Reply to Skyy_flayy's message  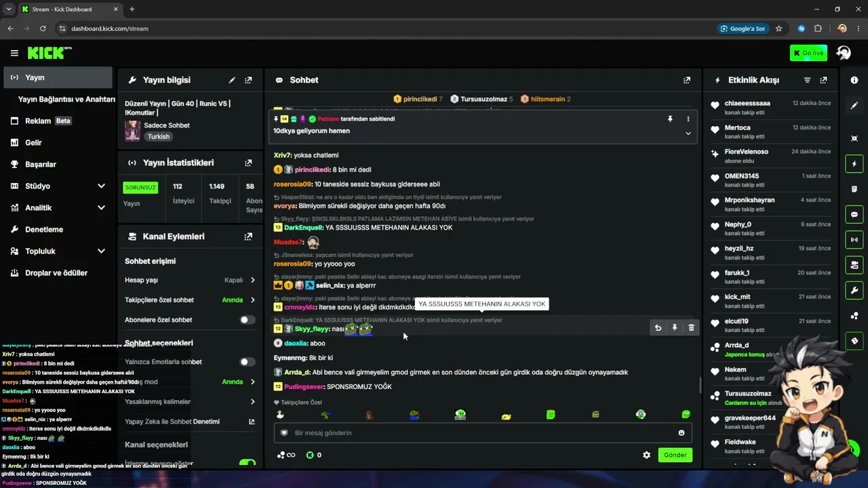point(658,328)
